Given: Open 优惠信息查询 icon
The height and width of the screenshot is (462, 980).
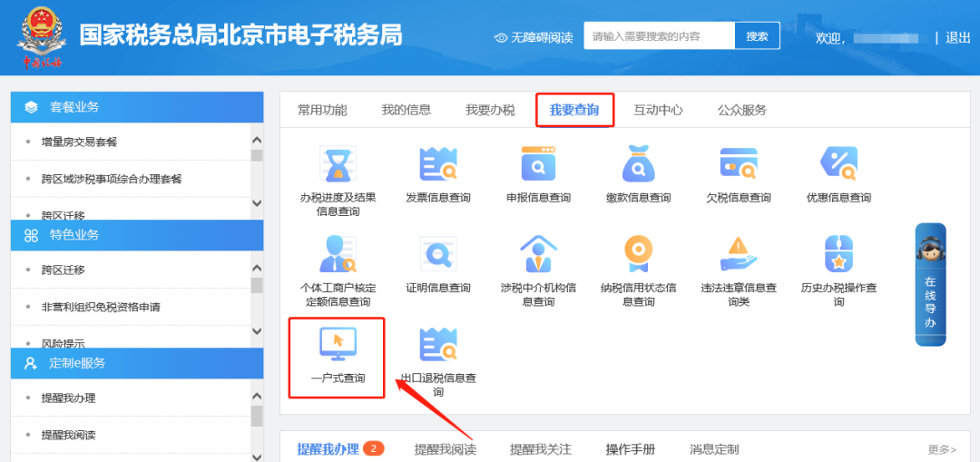Looking at the screenshot, I should [x=838, y=163].
